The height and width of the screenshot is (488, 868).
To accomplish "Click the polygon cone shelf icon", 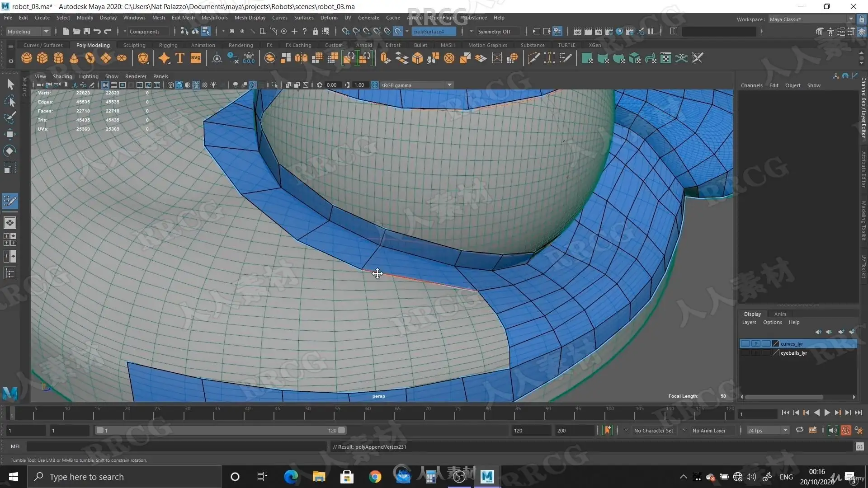I will [x=74, y=58].
